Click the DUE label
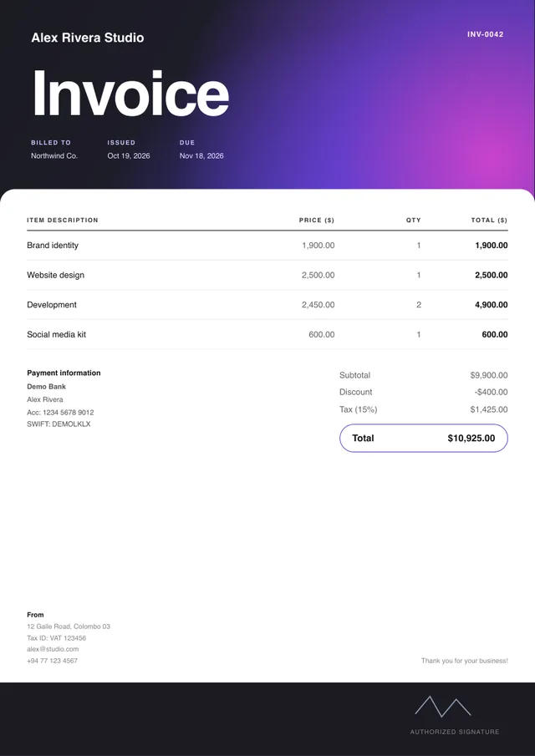This screenshot has width=535, height=756. point(187,143)
